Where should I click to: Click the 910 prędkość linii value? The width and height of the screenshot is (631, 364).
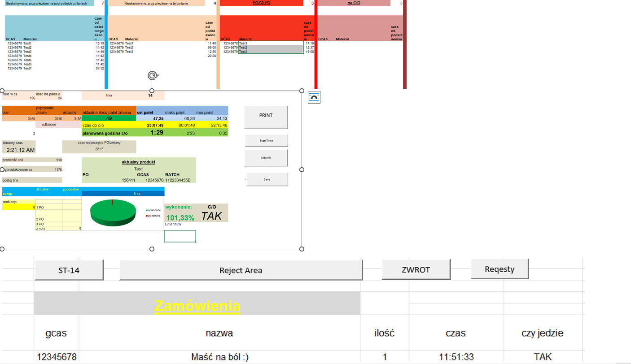59,160
